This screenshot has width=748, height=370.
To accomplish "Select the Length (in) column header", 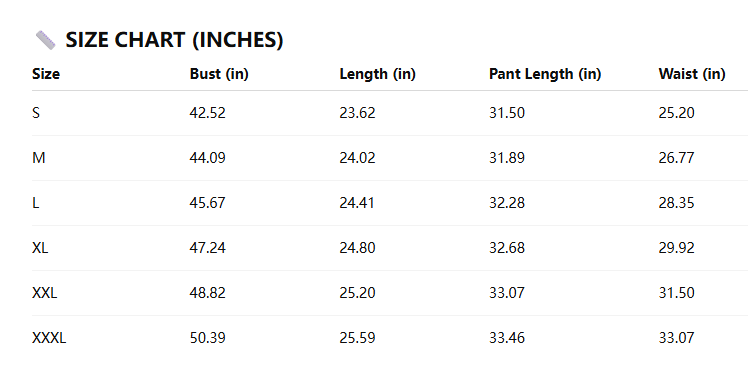I will tap(377, 74).
